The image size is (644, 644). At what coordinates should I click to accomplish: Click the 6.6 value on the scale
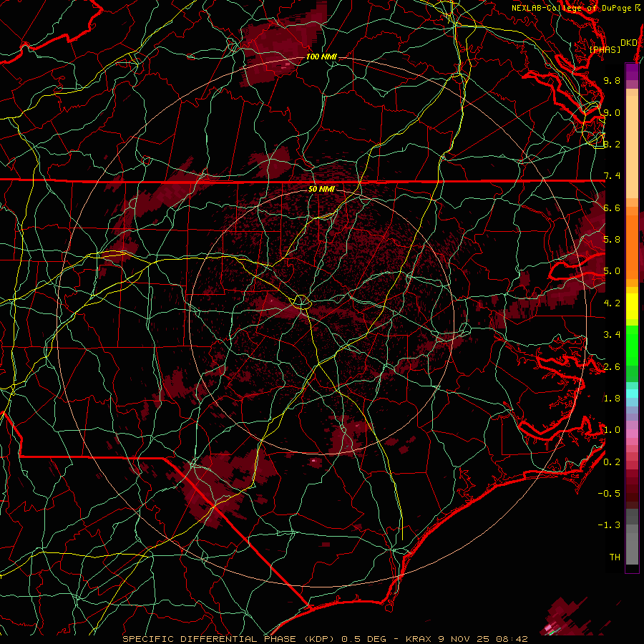click(612, 208)
